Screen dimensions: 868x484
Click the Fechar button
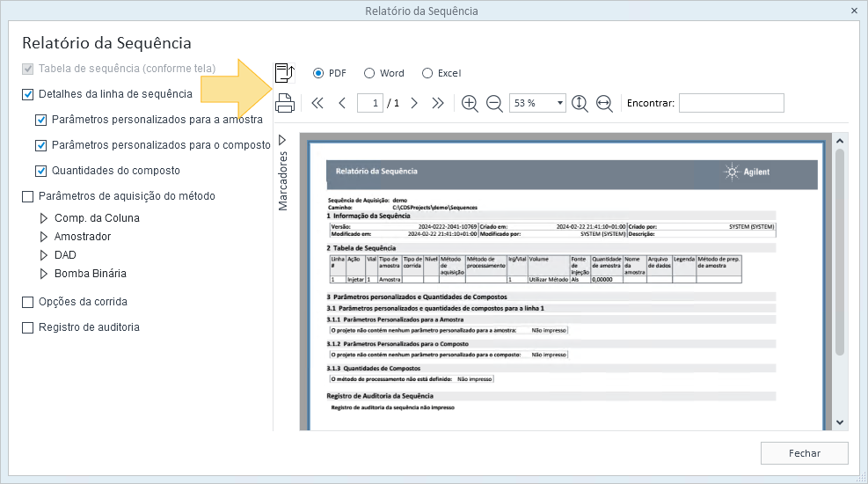click(805, 453)
